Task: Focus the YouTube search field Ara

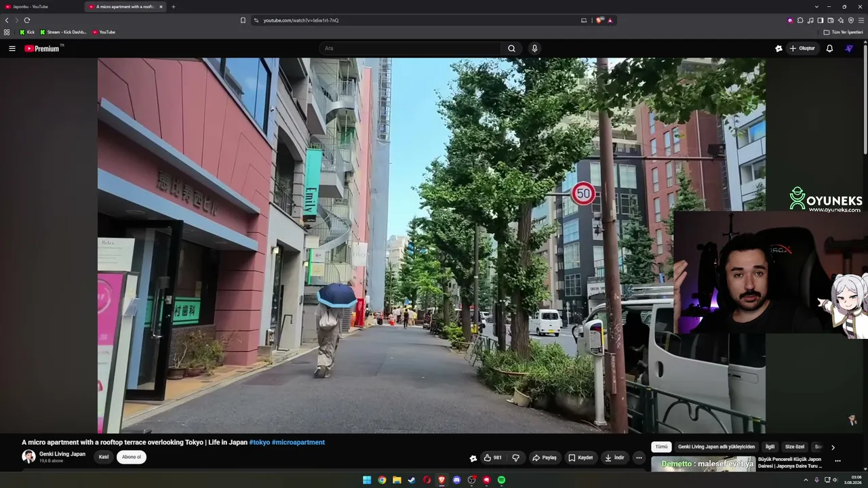Action: pyautogui.click(x=410, y=48)
